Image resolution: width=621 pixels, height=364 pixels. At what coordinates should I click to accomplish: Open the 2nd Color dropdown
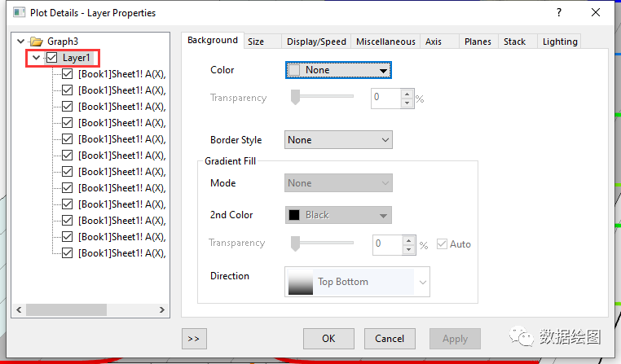(338, 215)
